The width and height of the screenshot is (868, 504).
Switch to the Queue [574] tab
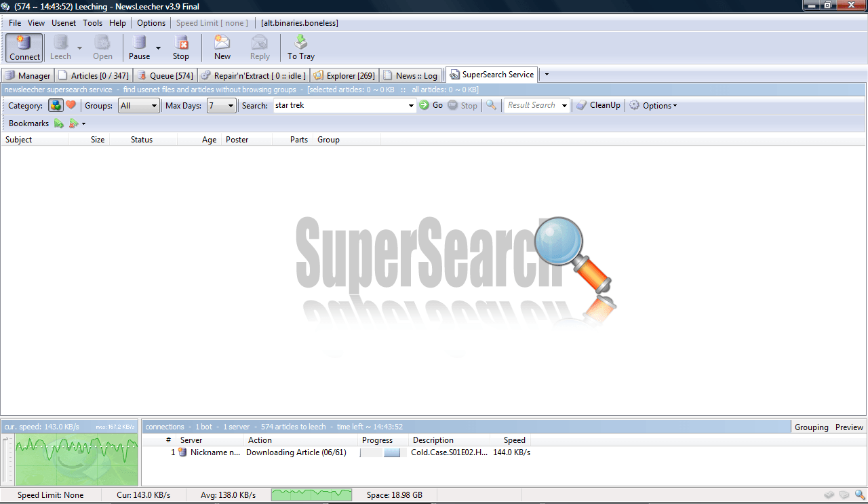(x=165, y=75)
